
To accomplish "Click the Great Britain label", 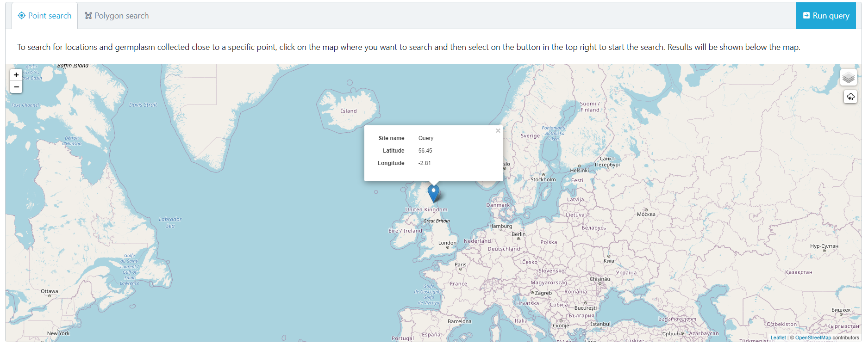I will [x=437, y=221].
